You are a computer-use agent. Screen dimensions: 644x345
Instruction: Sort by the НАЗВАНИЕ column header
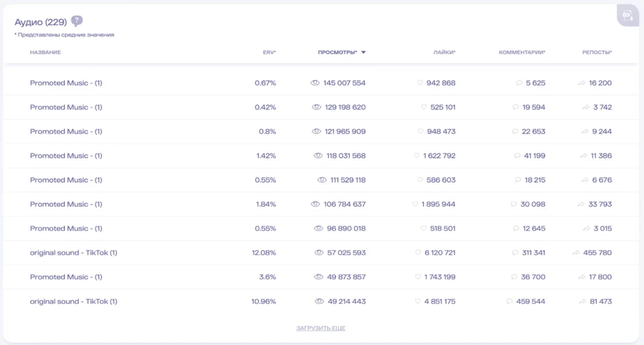[45, 52]
